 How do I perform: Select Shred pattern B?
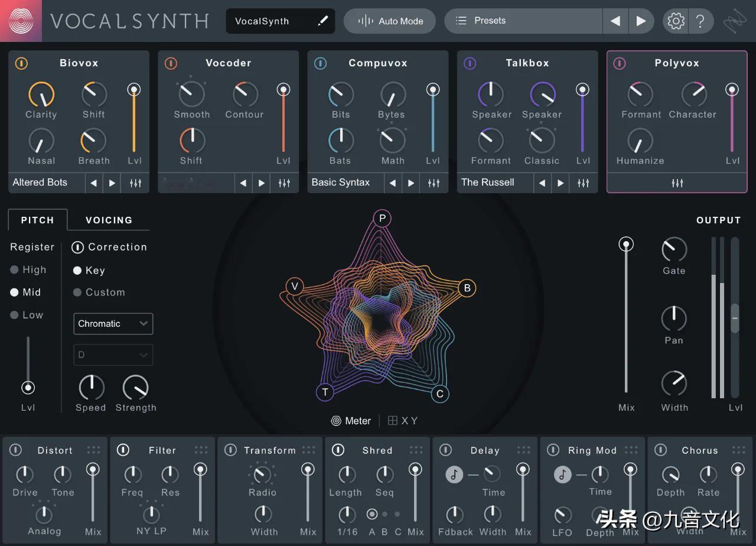384,514
